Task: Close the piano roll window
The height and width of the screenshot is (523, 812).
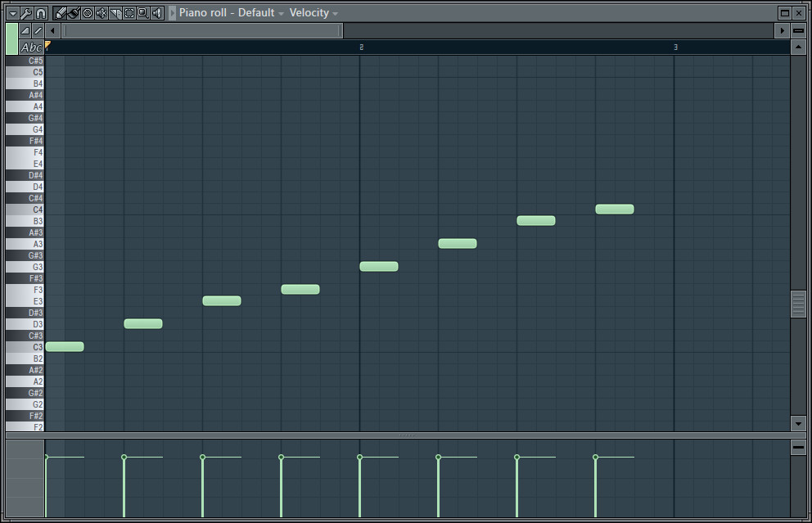Action: [799, 13]
